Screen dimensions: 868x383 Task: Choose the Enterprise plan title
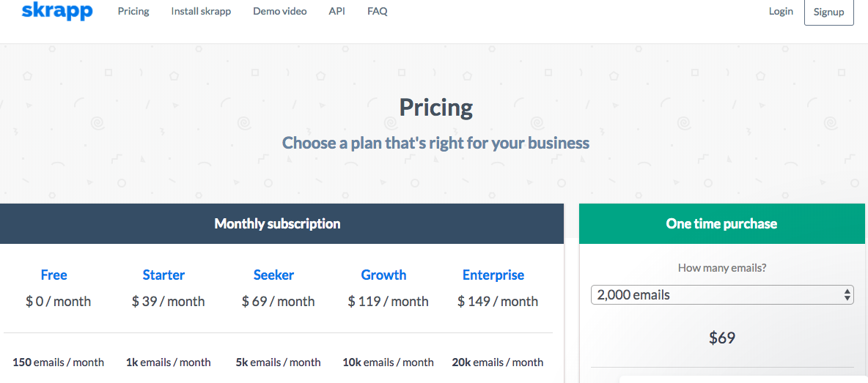coord(493,275)
